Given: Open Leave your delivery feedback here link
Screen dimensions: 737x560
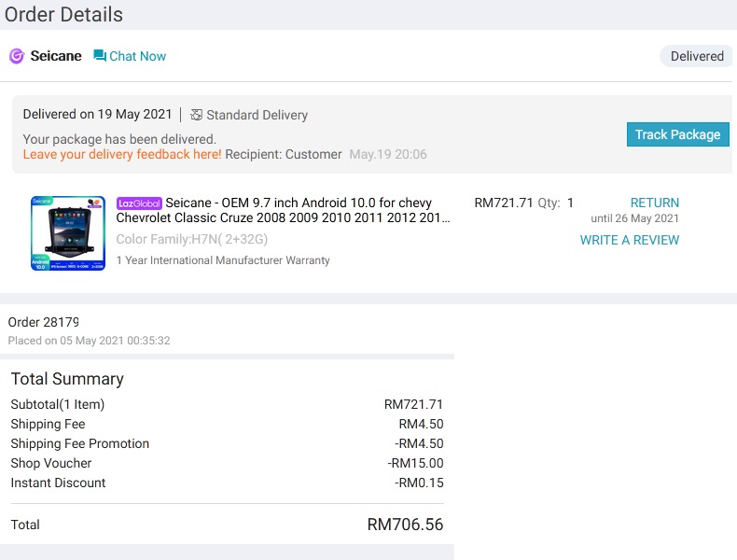Looking at the screenshot, I should tap(122, 154).
